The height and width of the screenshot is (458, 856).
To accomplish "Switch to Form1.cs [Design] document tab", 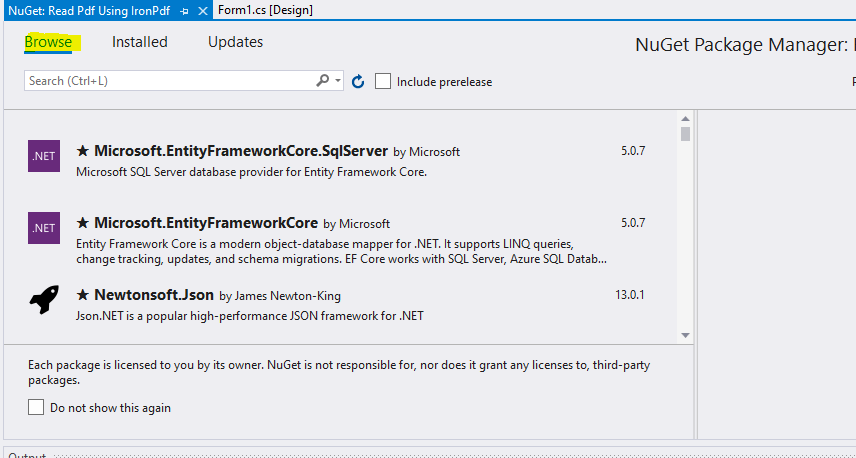I will point(264,10).
